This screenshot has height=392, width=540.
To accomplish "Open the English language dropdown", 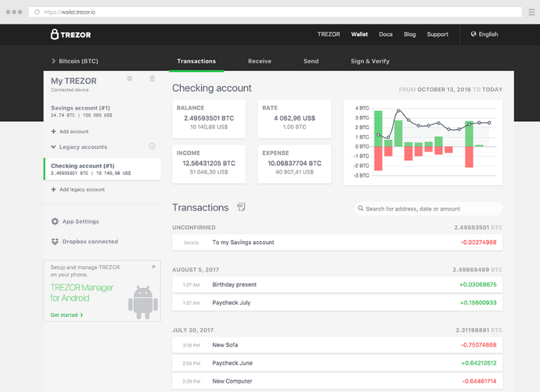I will pyautogui.click(x=484, y=34).
